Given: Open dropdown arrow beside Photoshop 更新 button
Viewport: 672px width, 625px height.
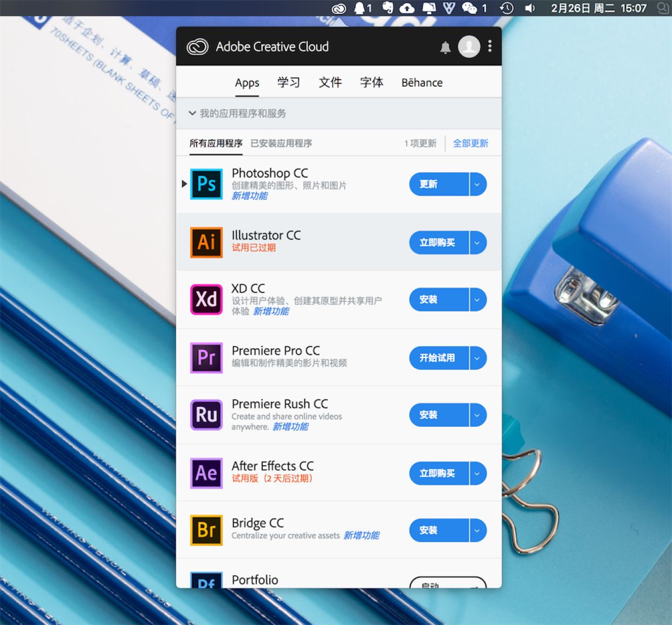Looking at the screenshot, I should 477,185.
